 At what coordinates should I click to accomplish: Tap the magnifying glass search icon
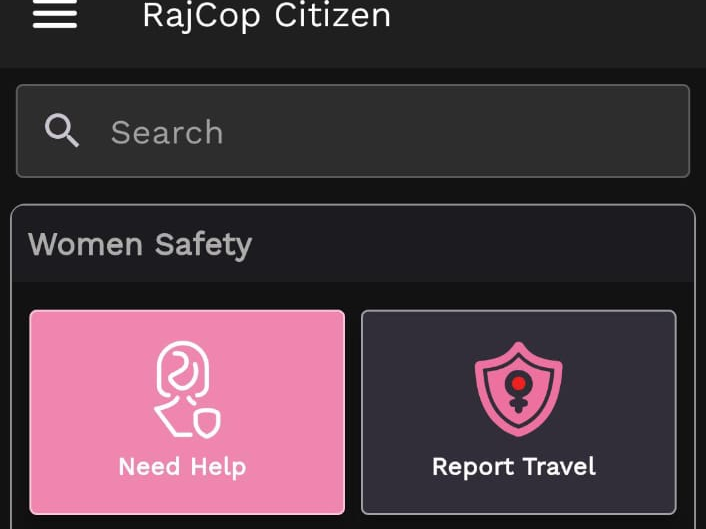[x=62, y=131]
